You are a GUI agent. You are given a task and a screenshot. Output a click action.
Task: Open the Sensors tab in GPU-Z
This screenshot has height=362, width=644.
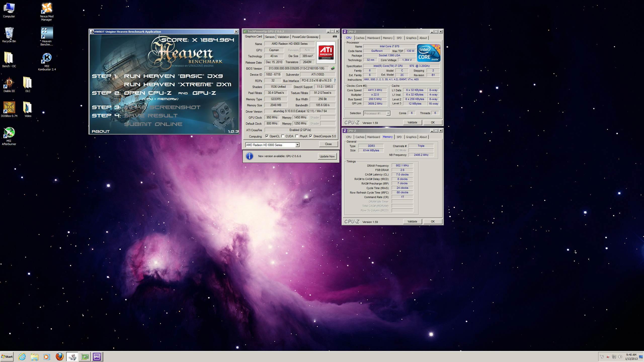click(x=270, y=37)
